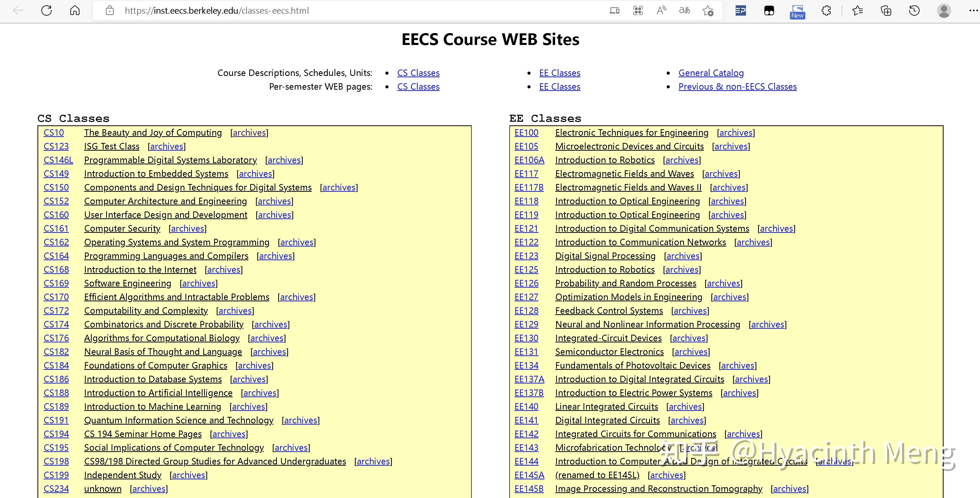This screenshot has width=980, height=498.
Task: Open Read Aloud feature
Action: (661, 10)
